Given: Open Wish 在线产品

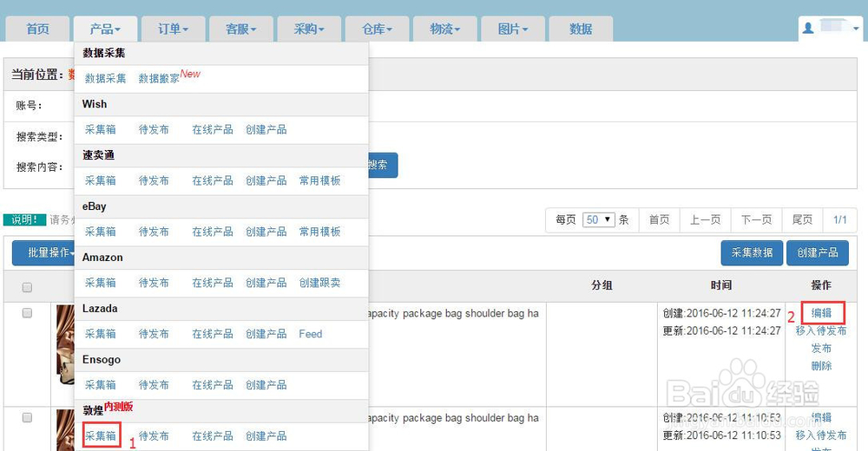Looking at the screenshot, I should pos(213,129).
